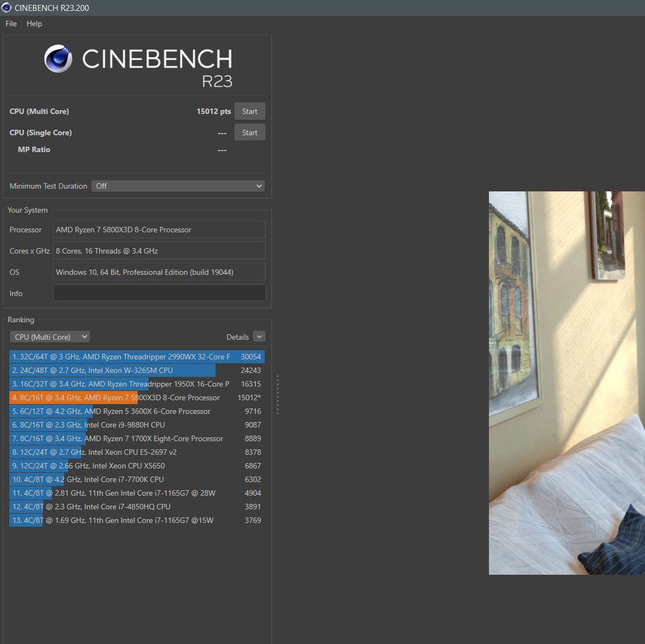Click the MP Ratio label

tap(34, 149)
